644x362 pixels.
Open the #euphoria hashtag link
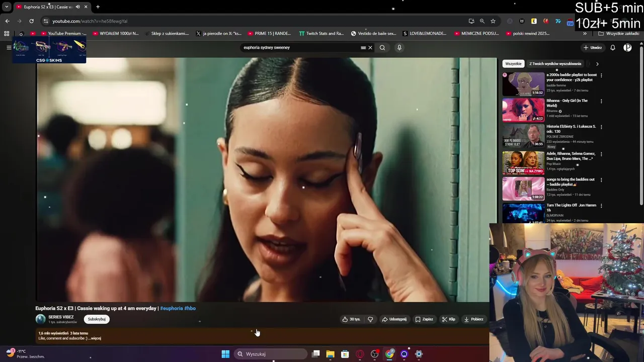pyautogui.click(x=172, y=308)
